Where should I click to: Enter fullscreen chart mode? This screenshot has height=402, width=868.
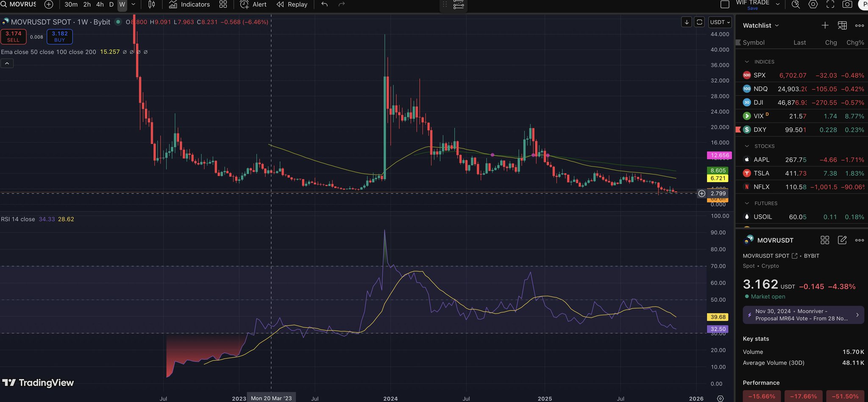(x=830, y=4)
